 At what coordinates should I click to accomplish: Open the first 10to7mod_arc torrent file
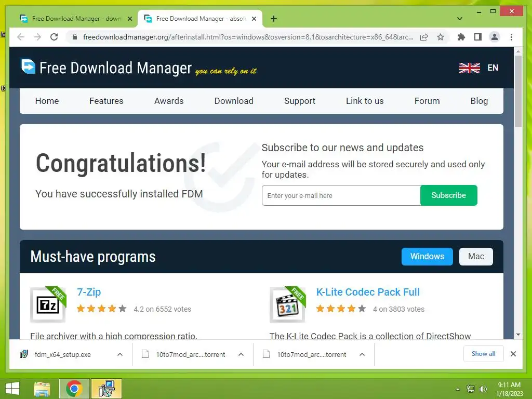[x=190, y=354]
